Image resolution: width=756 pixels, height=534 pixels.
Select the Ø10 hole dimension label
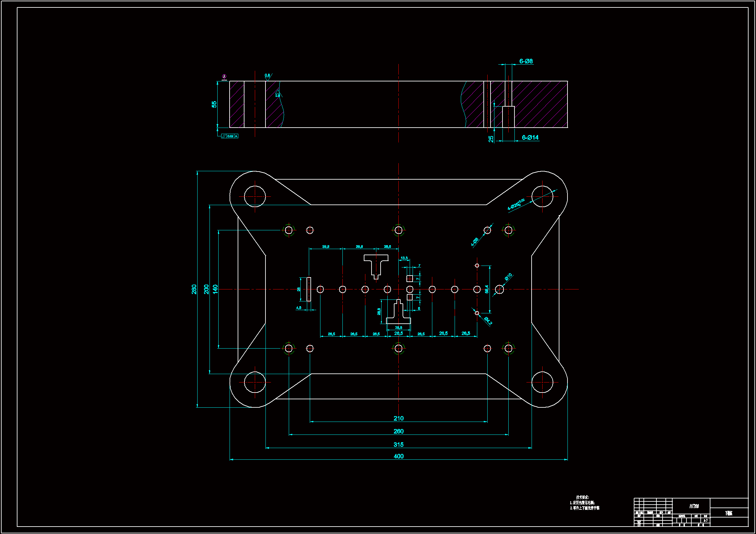(508, 277)
